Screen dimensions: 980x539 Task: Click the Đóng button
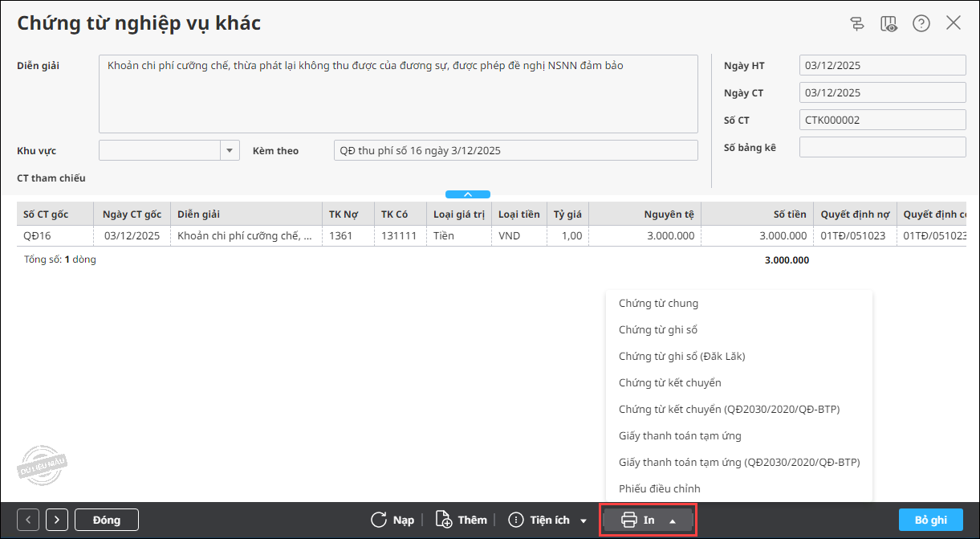pos(107,520)
